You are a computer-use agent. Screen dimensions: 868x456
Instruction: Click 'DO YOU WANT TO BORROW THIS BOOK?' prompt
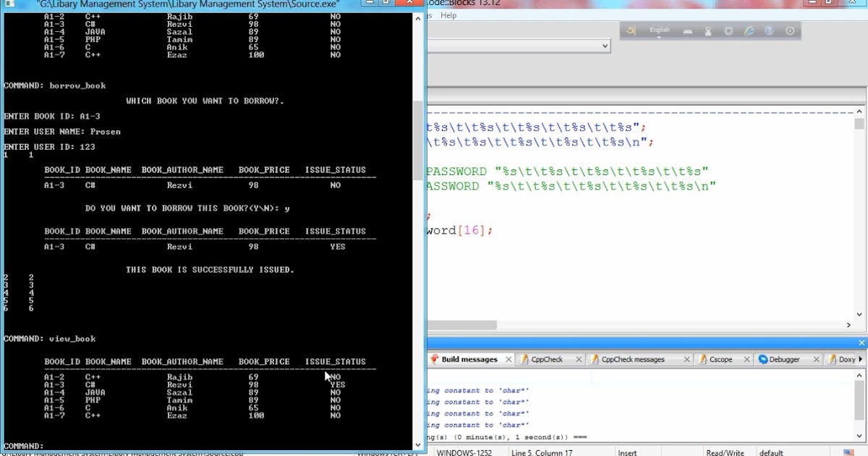187,208
